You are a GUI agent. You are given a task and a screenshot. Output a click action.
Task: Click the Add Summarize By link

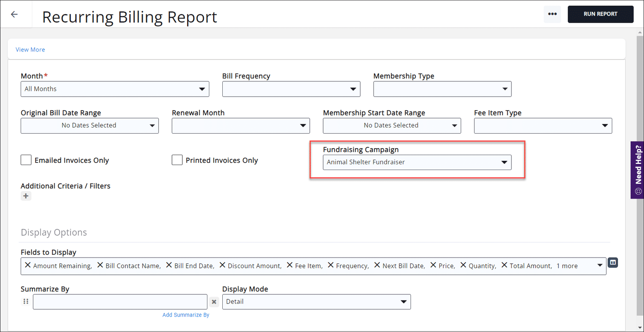(x=186, y=315)
